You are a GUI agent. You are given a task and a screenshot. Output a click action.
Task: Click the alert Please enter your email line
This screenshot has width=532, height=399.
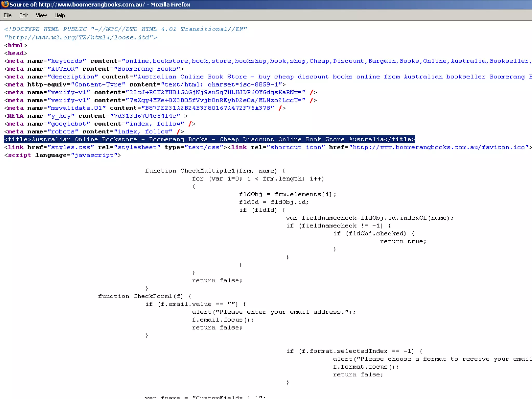coord(274,312)
